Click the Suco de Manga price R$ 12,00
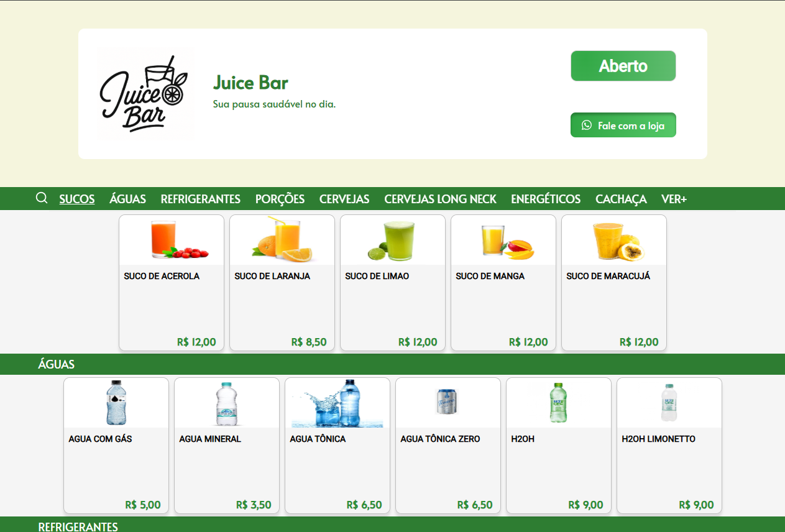The width and height of the screenshot is (785, 532). [528, 342]
